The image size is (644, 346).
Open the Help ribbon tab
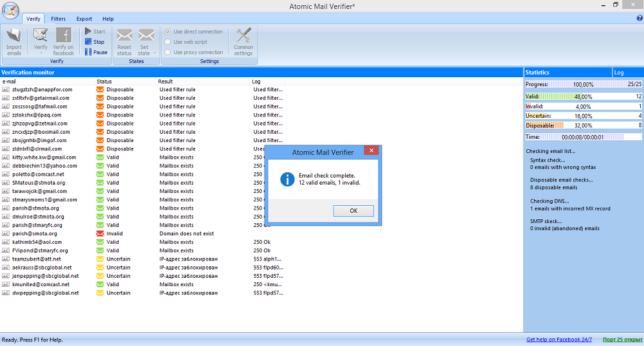[108, 19]
